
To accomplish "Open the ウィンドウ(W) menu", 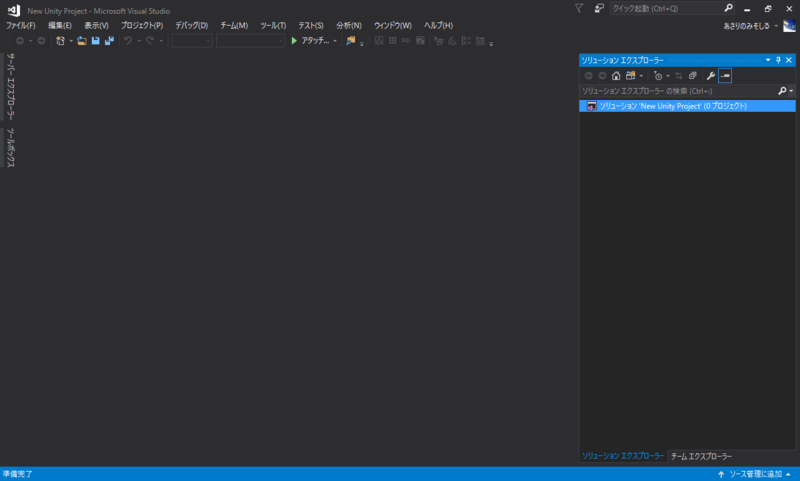I will click(x=393, y=26).
